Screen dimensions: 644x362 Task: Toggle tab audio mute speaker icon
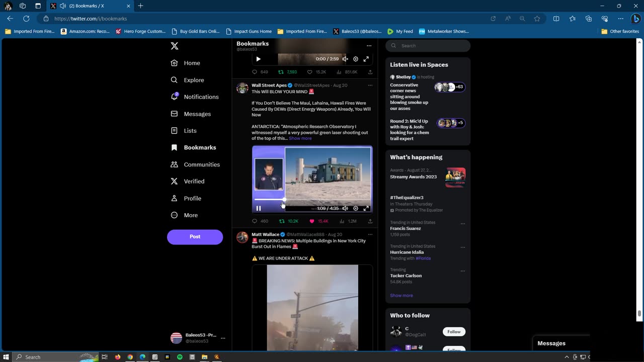pos(63,6)
